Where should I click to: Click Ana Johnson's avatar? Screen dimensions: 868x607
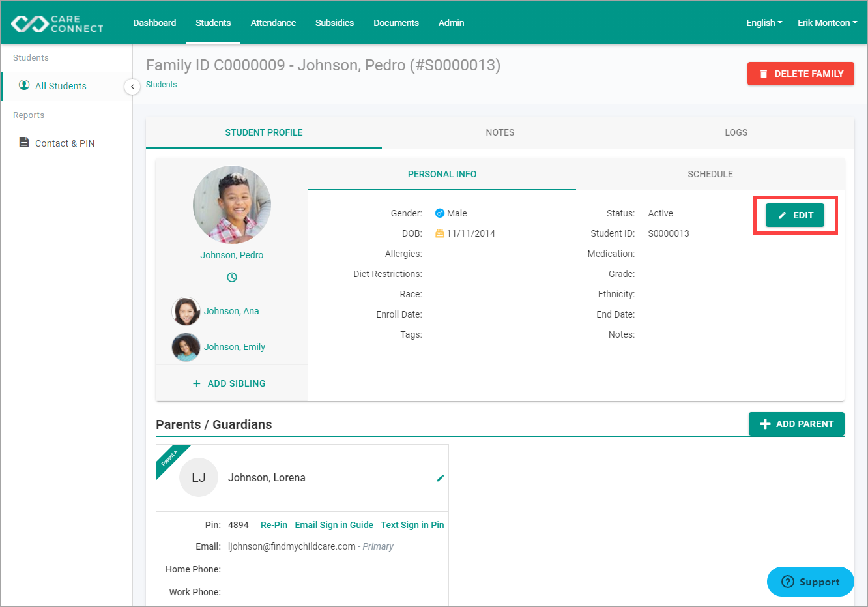point(186,311)
